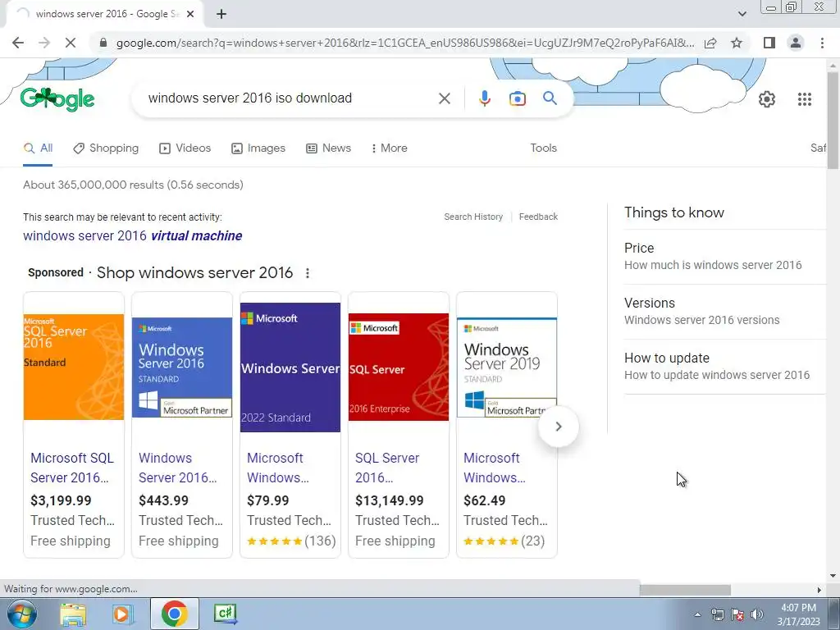Click horizontal scrollbar right arrow
Viewport: 840px width, 630px height.
[x=819, y=590]
